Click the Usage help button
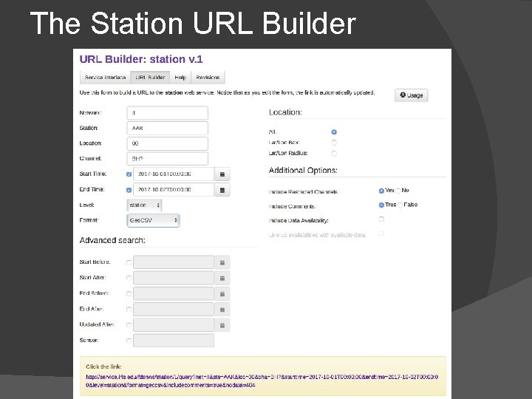This screenshot has width=532, height=399. click(x=412, y=95)
